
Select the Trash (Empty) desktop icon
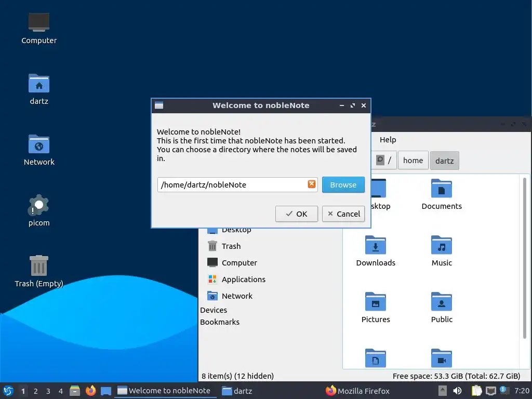[39, 271]
